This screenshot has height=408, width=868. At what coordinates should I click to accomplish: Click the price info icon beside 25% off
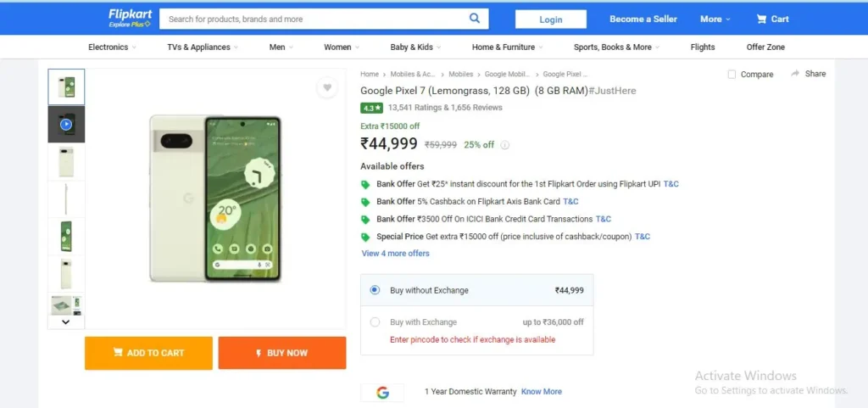(x=505, y=145)
